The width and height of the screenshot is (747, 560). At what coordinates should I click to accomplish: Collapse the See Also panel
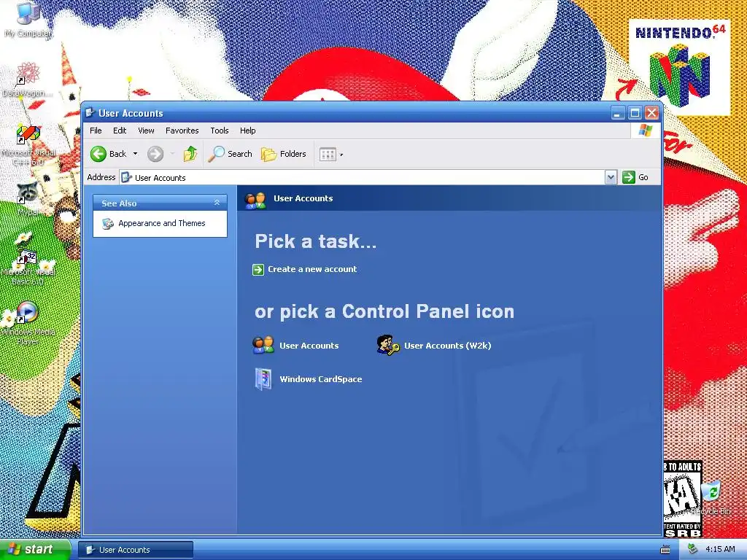[x=217, y=203]
